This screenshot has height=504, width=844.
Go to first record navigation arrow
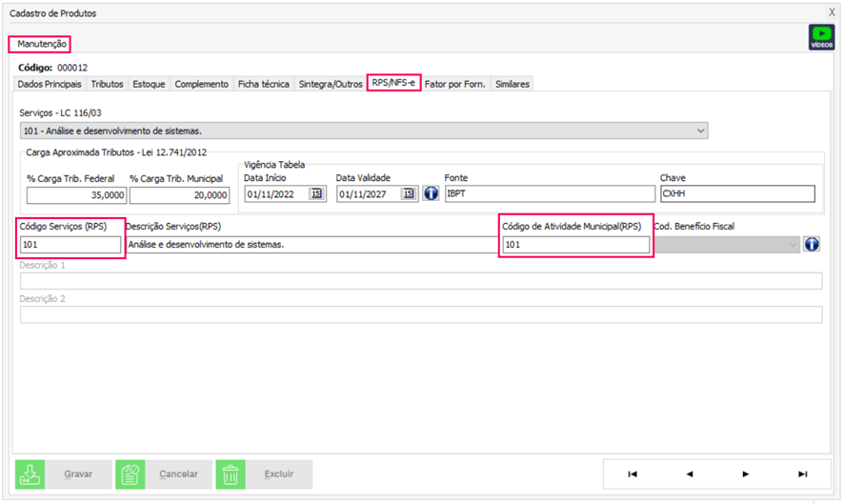coord(632,474)
